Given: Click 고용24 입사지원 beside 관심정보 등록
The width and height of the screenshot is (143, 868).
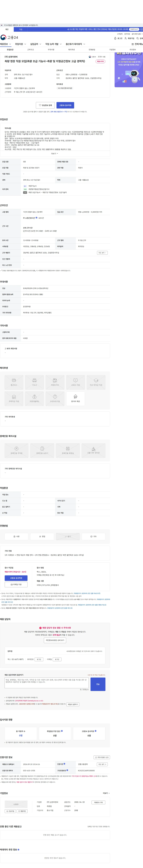Looking at the screenshot, I should (x=65, y=105).
